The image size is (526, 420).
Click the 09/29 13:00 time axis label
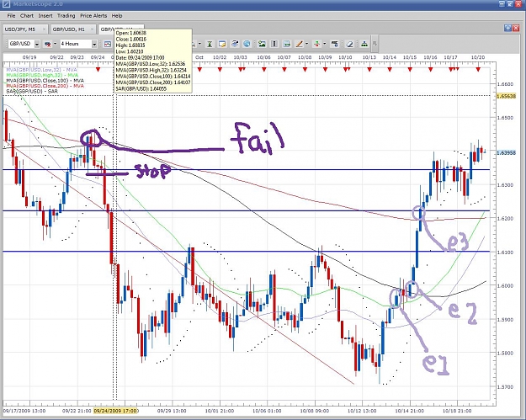click(172, 411)
